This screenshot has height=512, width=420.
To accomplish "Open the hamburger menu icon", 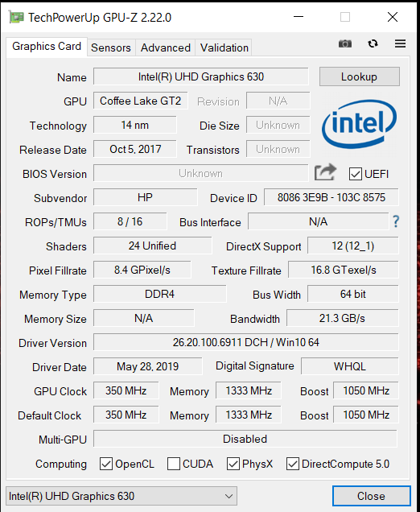I will (400, 43).
